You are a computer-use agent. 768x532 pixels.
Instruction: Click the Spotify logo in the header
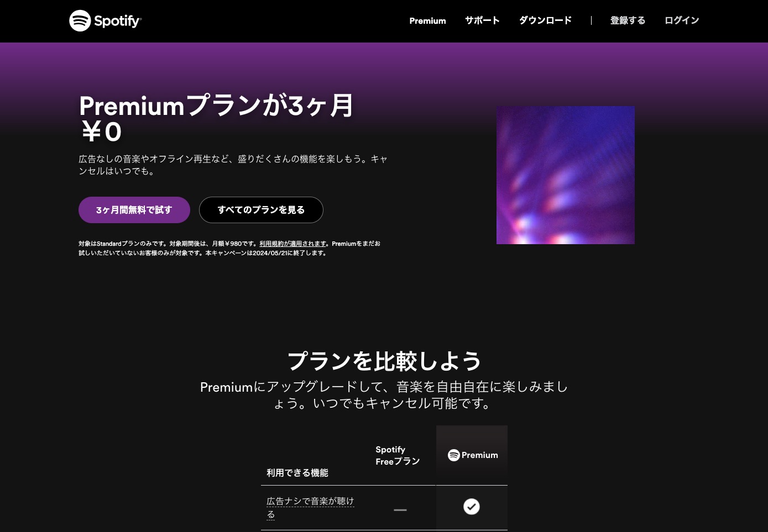click(x=105, y=20)
